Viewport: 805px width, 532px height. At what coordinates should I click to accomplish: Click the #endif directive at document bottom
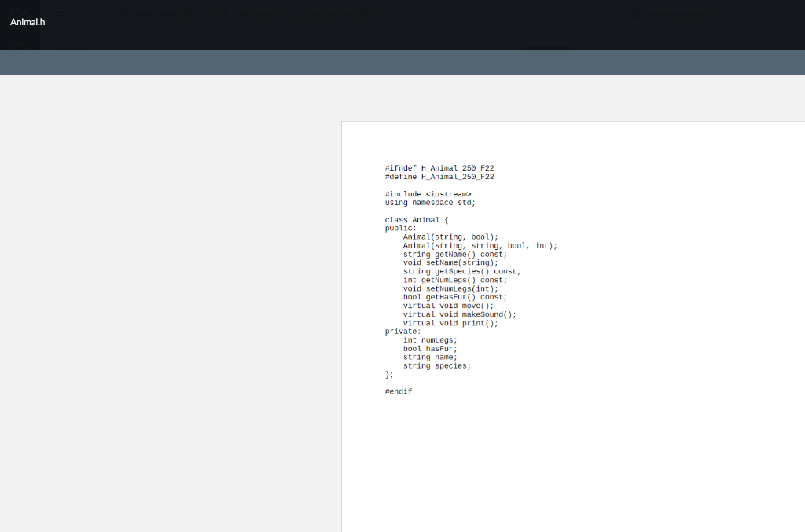tap(398, 391)
